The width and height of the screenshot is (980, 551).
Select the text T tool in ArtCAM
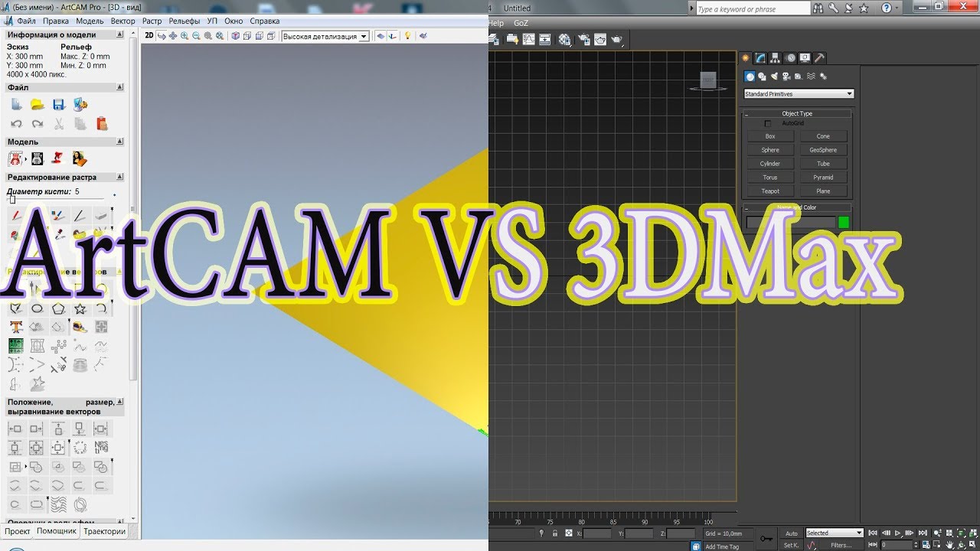coord(15,327)
